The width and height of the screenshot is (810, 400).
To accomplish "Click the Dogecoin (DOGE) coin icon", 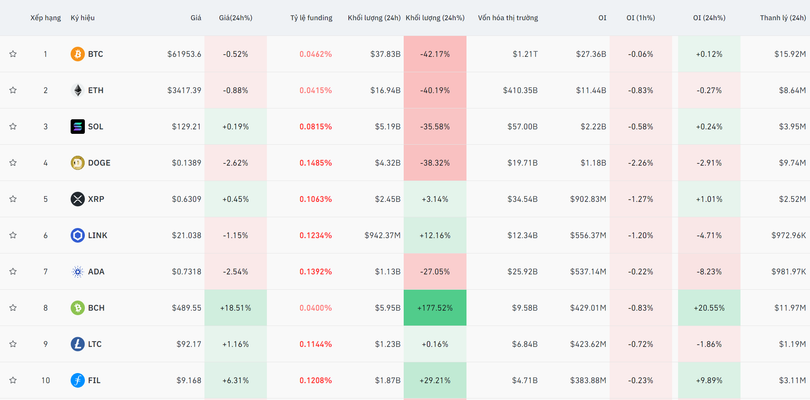I will coord(78,163).
